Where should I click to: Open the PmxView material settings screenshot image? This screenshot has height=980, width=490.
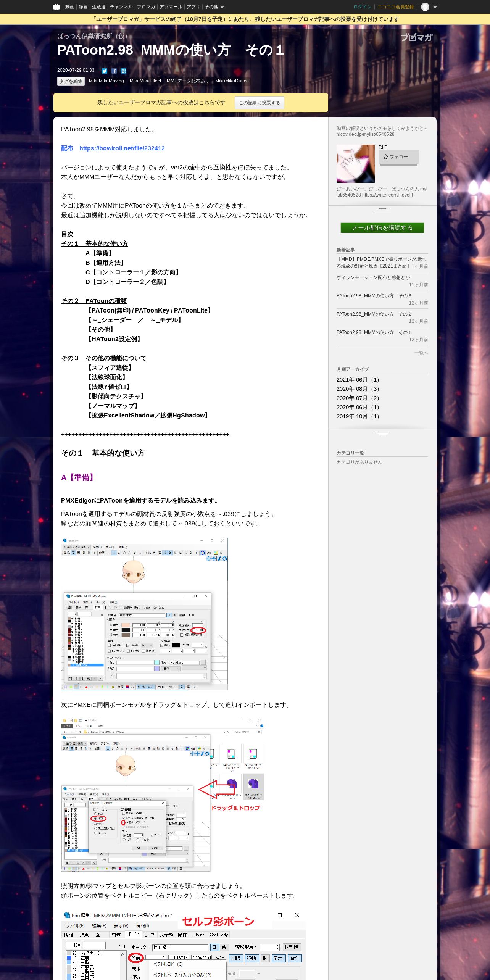[x=144, y=614]
